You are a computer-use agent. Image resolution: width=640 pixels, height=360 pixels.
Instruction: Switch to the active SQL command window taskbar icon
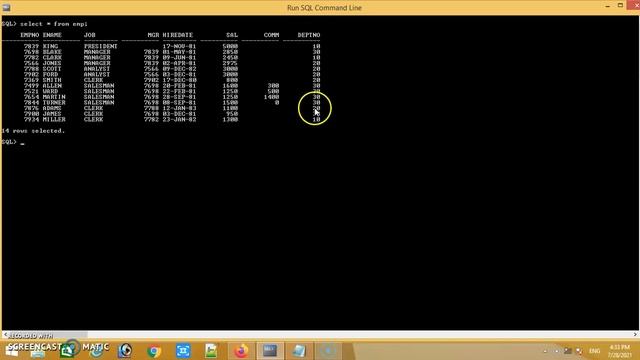[x=270, y=351]
